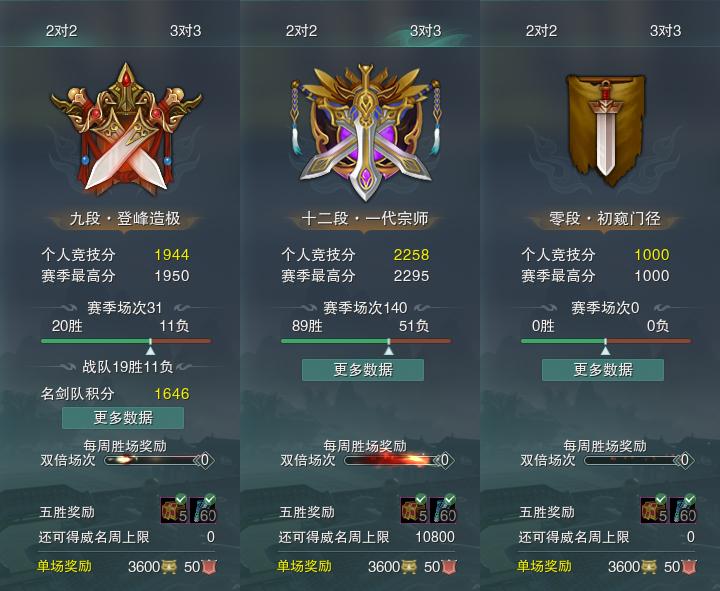Open 更多数据 in the left panel

123,417
